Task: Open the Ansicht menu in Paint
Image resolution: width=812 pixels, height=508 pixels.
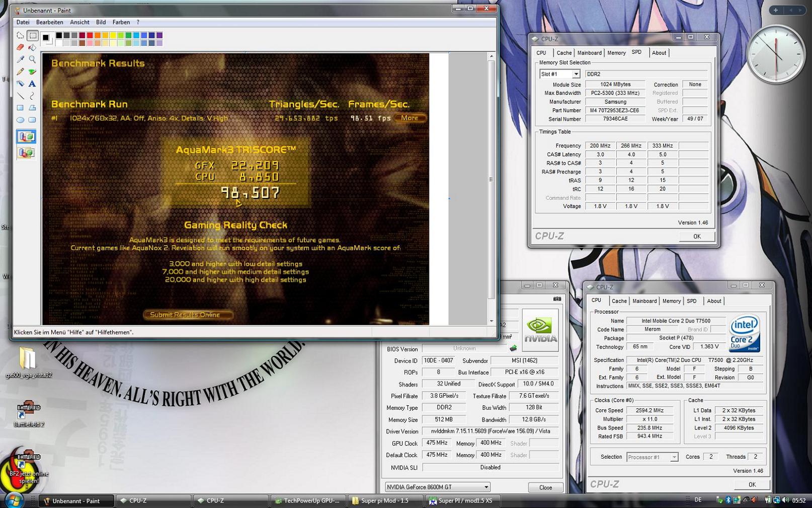Action: [x=79, y=22]
